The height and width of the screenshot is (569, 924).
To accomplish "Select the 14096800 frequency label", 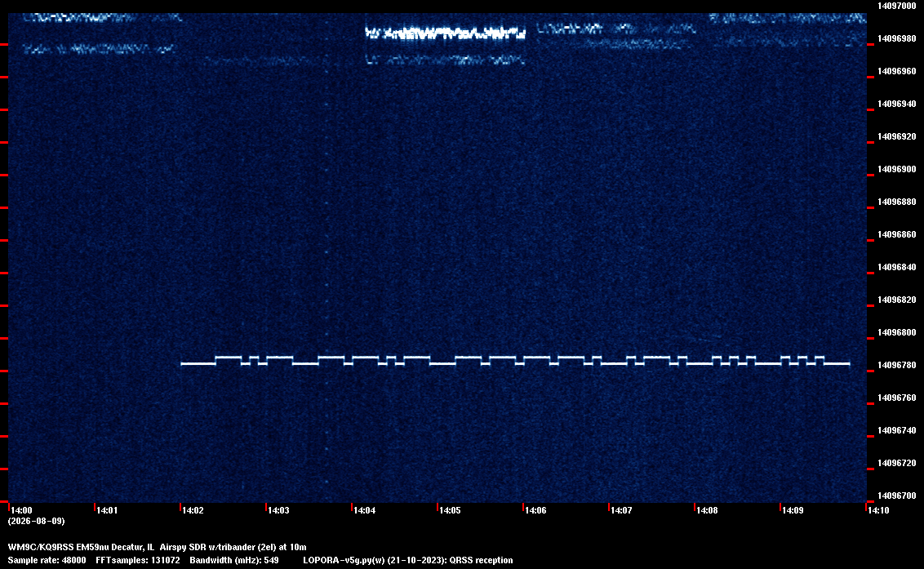I will coord(897,332).
